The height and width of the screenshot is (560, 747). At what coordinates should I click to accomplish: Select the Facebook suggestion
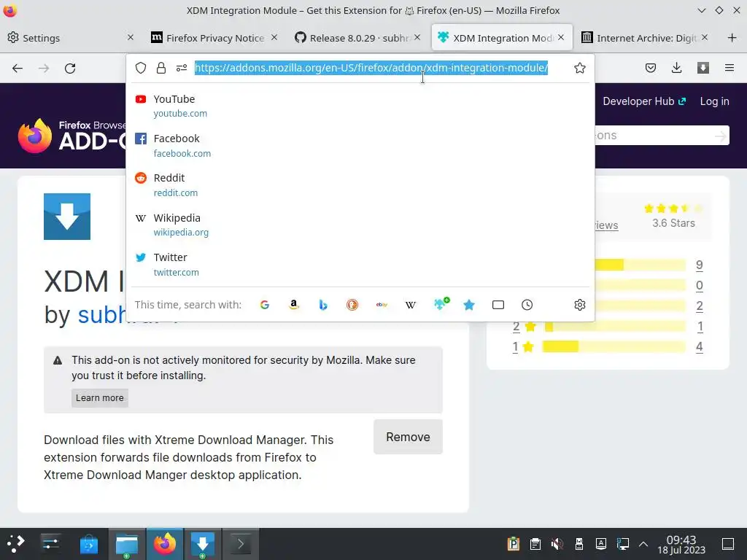(360, 145)
